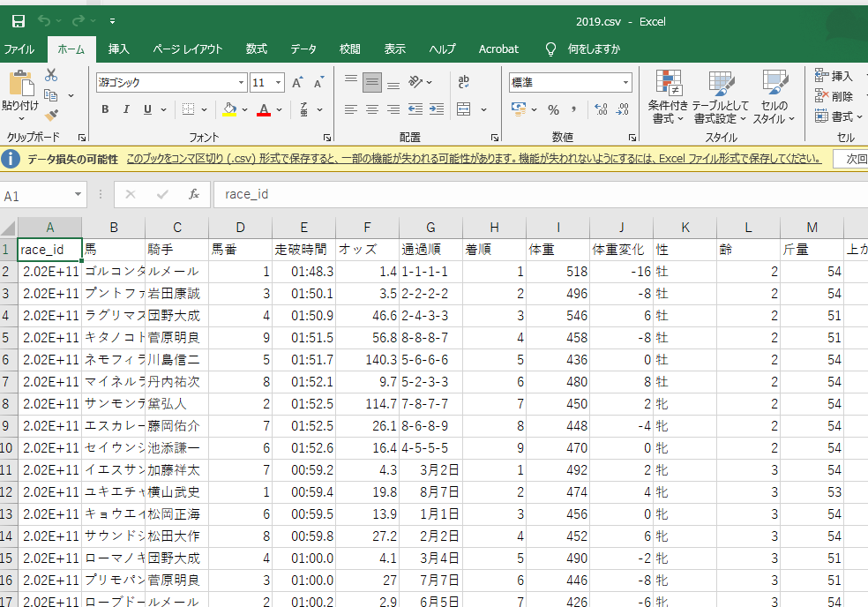The image size is (868, 607).
Task: Switch to ページ レイアウト tab
Action: pyautogui.click(x=188, y=49)
